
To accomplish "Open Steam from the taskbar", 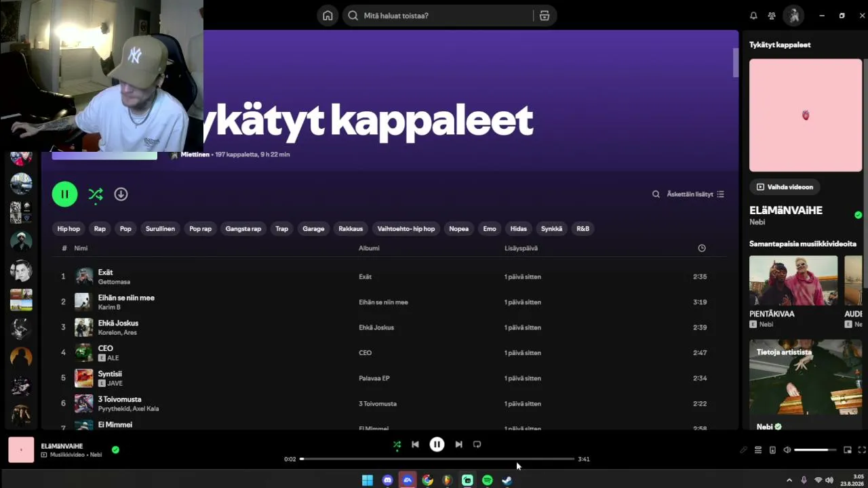I will 507,481.
